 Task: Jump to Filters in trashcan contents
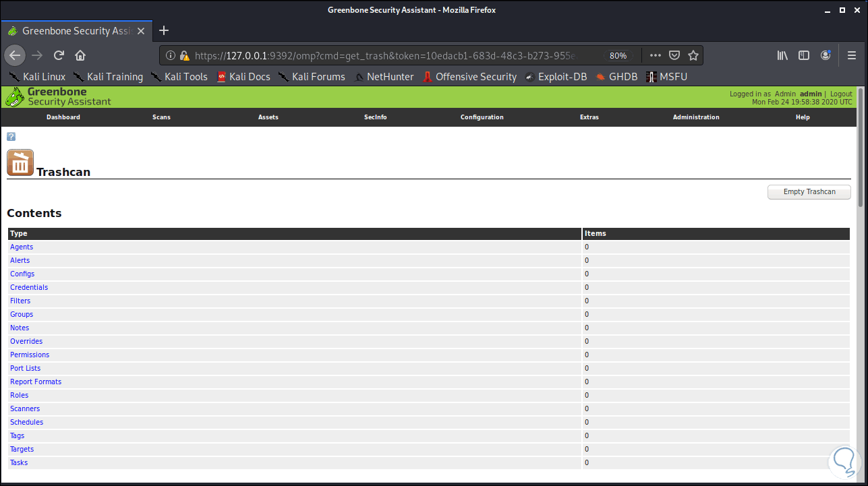point(20,301)
